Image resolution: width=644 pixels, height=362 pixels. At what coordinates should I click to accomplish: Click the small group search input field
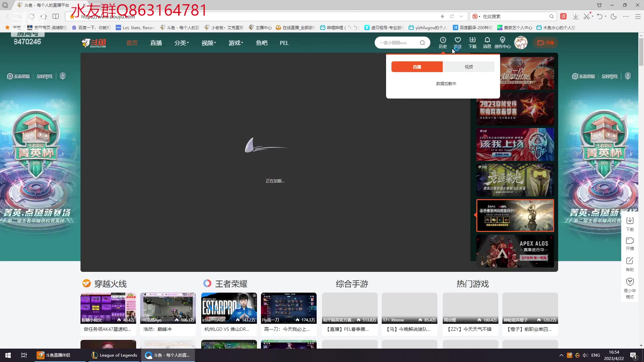point(397,43)
